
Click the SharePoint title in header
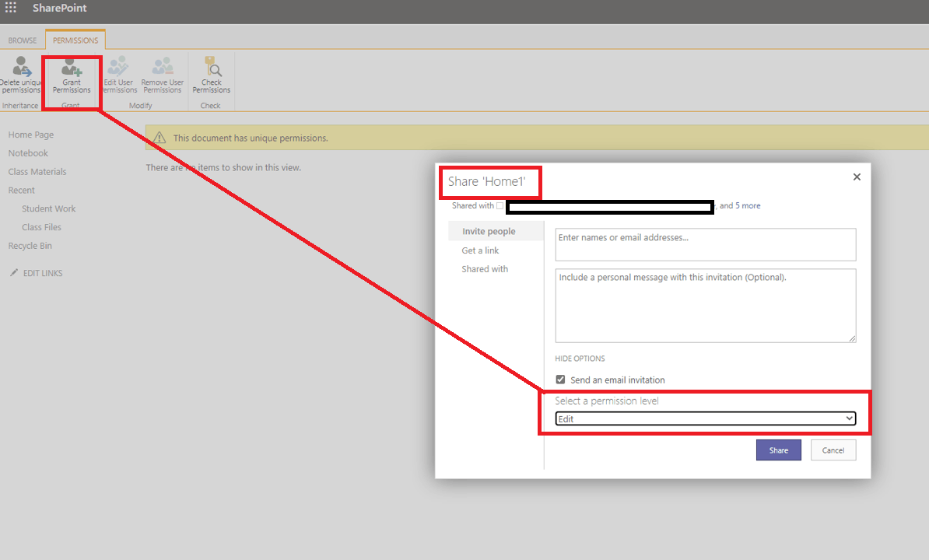click(x=59, y=8)
